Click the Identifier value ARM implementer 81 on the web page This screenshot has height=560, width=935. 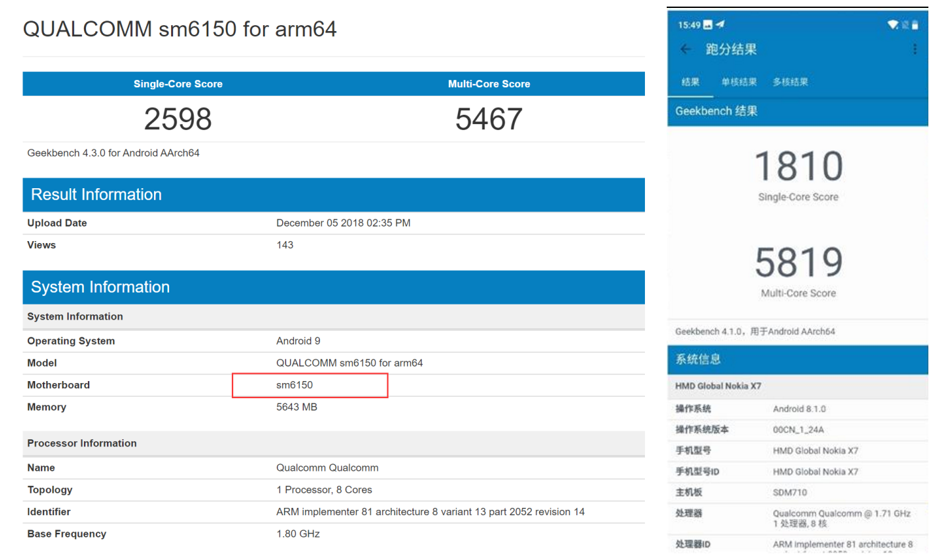pyautogui.click(x=430, y=512)
